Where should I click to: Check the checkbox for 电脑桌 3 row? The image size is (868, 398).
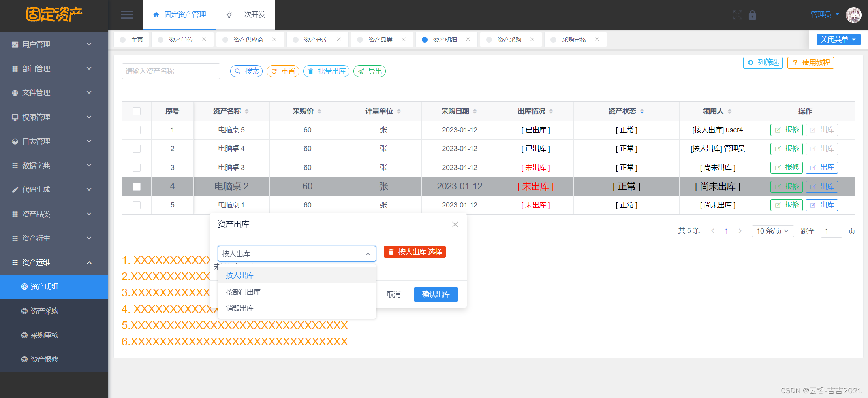(137, 168)
